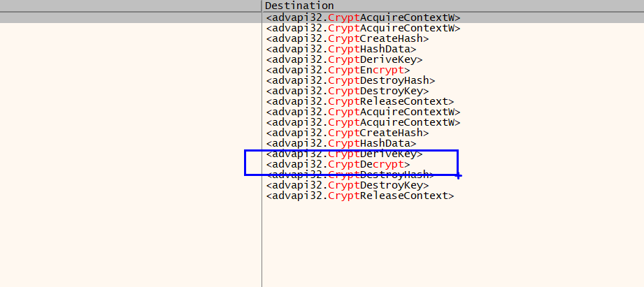Click the divider left of Destination column

262,6
